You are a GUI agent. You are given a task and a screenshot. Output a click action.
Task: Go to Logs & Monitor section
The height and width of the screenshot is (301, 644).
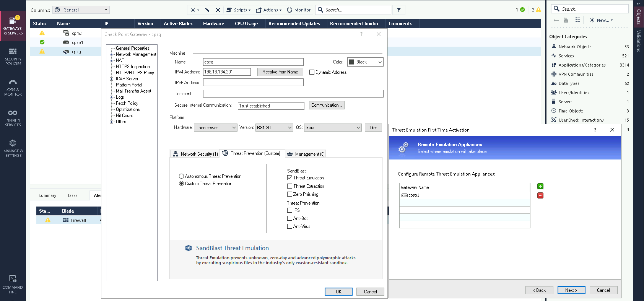(13, 87)
